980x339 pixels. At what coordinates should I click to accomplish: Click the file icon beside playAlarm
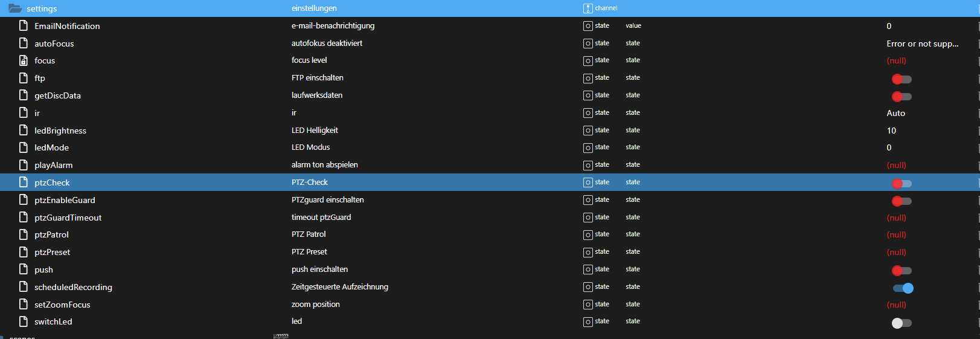(24, 165)
